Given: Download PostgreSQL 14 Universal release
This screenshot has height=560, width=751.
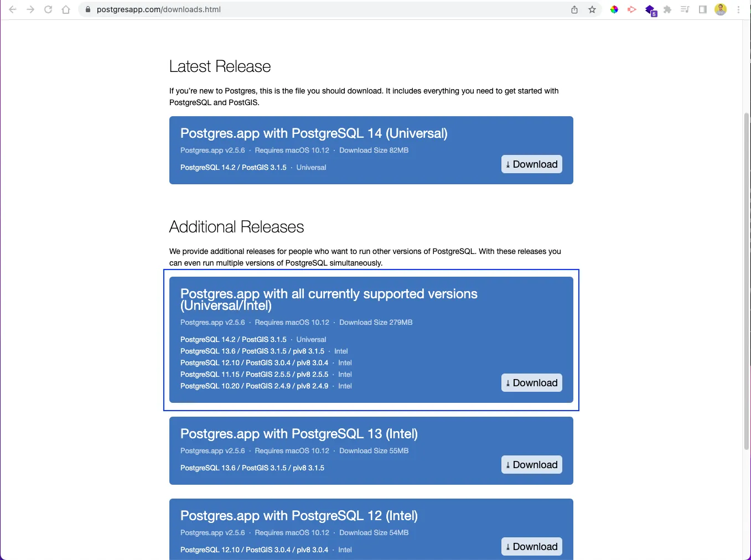Looking at the screenshot, I should click(532, 164).
